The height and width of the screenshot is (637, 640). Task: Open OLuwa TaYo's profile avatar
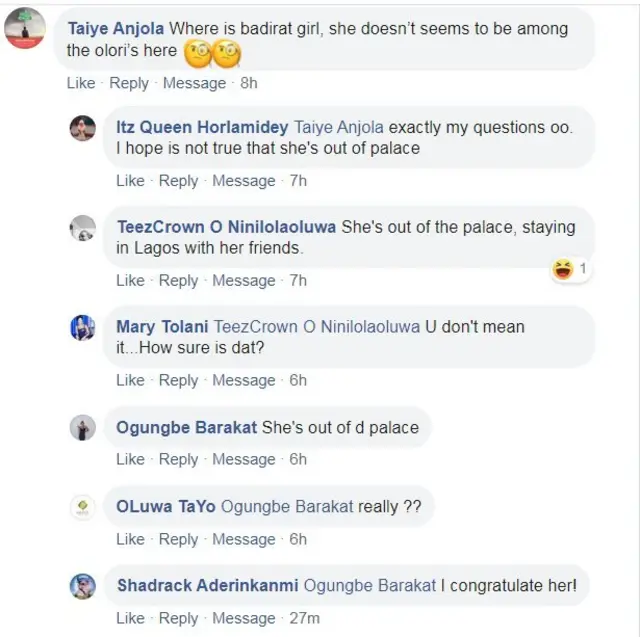(x=83, y=507)
